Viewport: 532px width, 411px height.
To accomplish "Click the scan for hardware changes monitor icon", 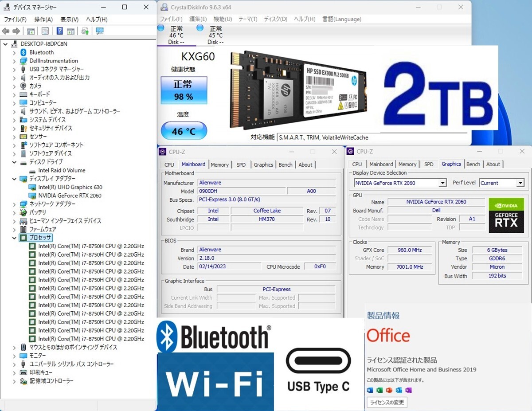I will (99, 31).
